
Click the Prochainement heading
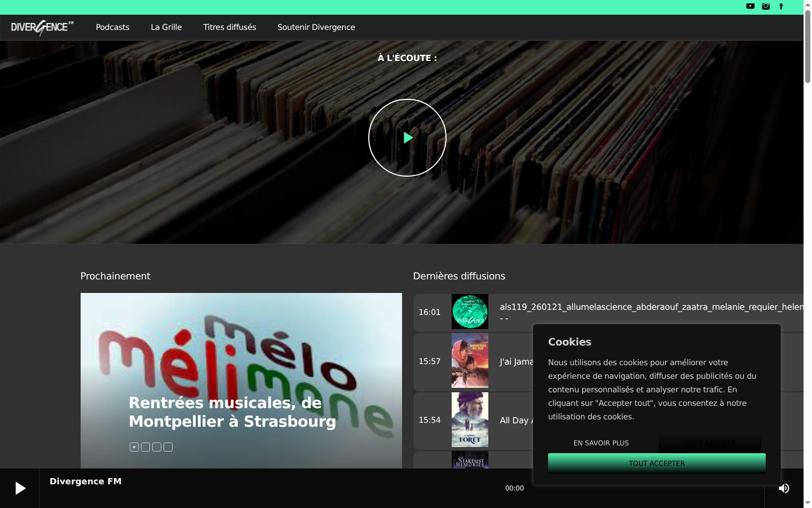coord(116,276)
